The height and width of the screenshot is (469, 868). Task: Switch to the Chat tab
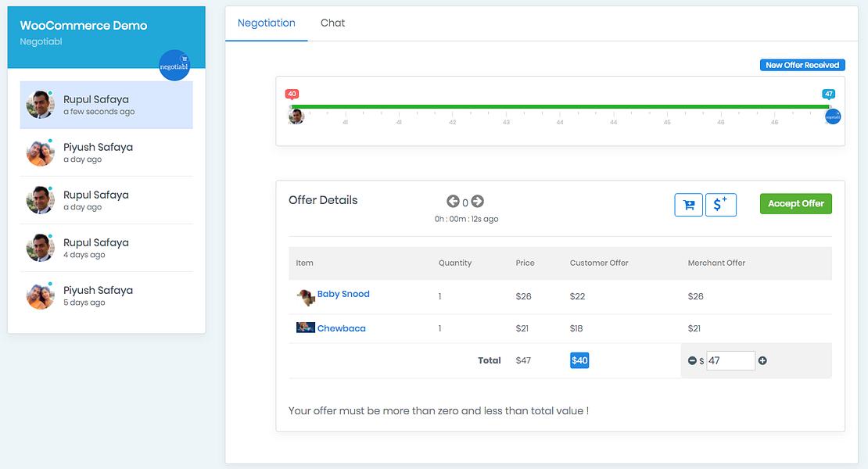332,23
